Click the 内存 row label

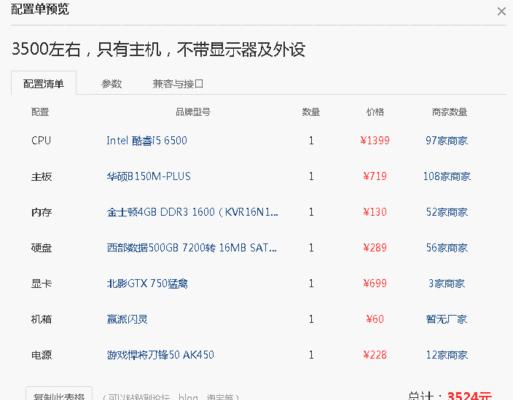(41, 212)
